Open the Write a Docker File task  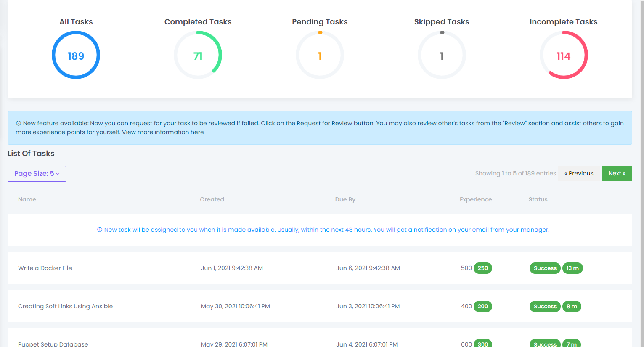click(x=45, y=268)
